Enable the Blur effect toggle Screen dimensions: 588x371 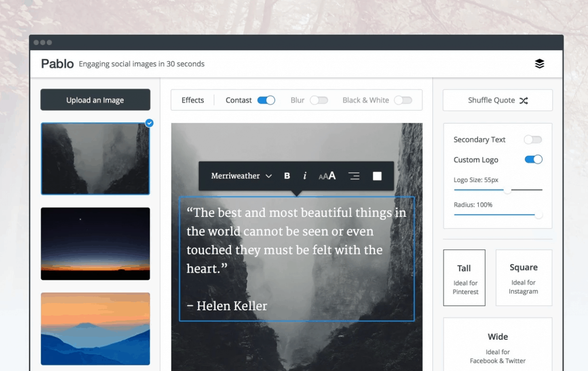319,100
